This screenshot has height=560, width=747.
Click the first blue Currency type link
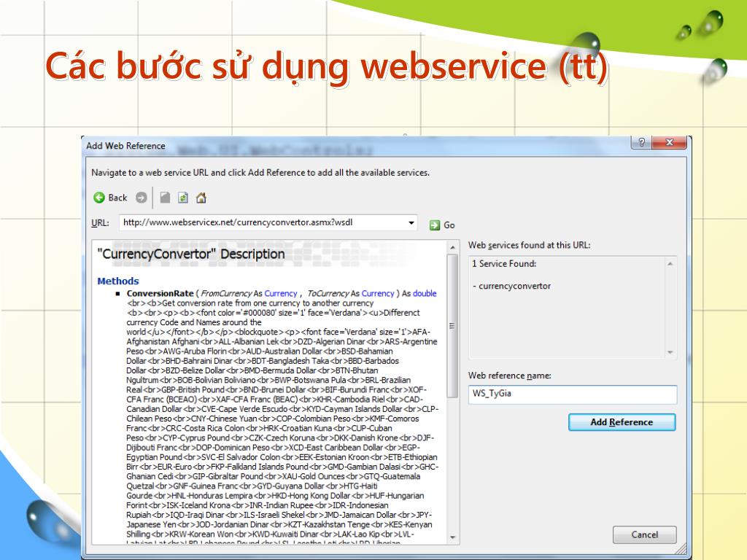coord(281,293)
